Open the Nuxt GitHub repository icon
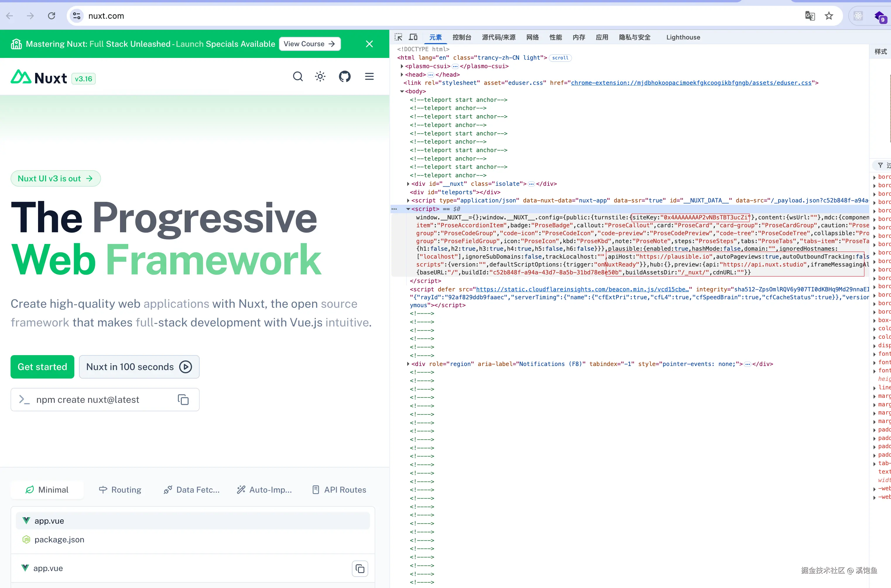 [x=345, y=77]
